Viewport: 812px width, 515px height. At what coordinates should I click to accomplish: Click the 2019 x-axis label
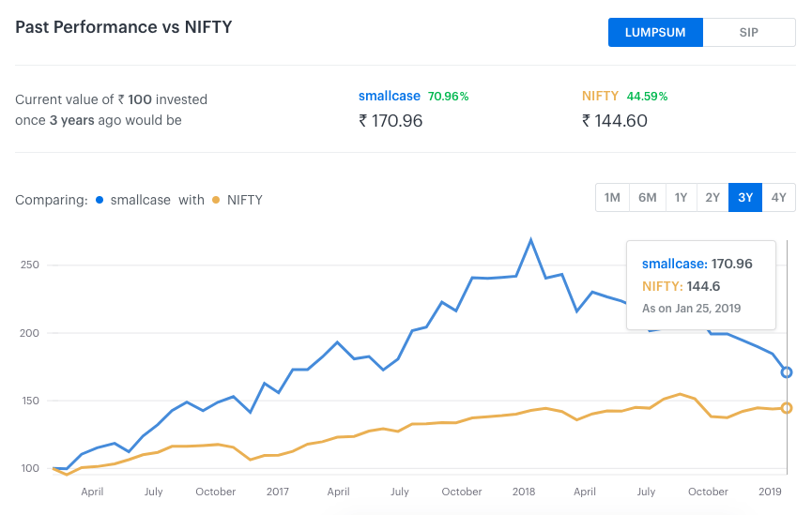tap(770, 492)
